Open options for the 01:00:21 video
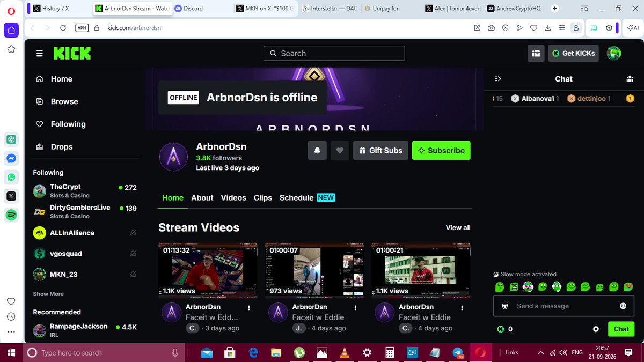This screenshot has width=644, height=362. (462, 308)
